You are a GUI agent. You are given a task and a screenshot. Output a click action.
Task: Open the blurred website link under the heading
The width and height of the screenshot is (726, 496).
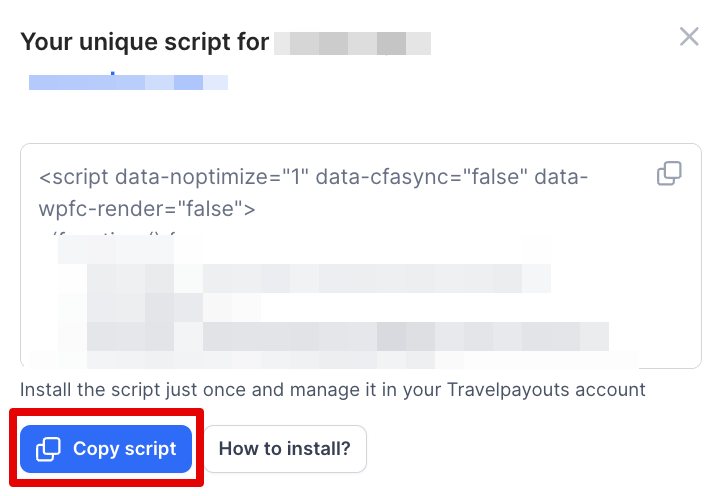point(128,81)
